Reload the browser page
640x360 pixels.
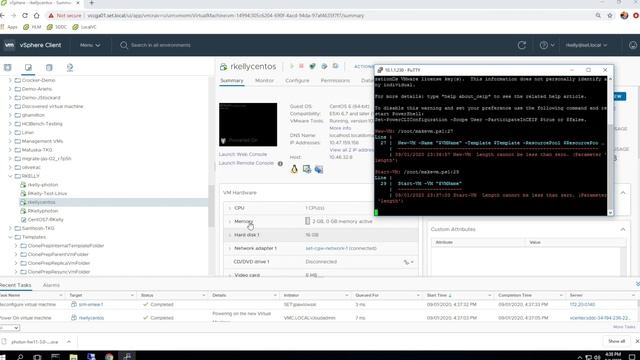coord(25,16)
